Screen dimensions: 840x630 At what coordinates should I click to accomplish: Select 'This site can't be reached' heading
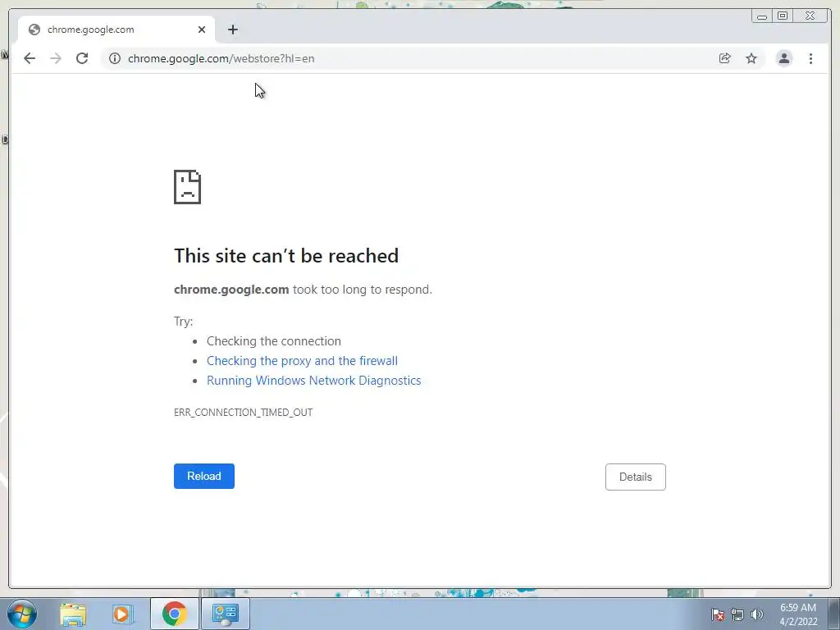(x=286, y=256)
